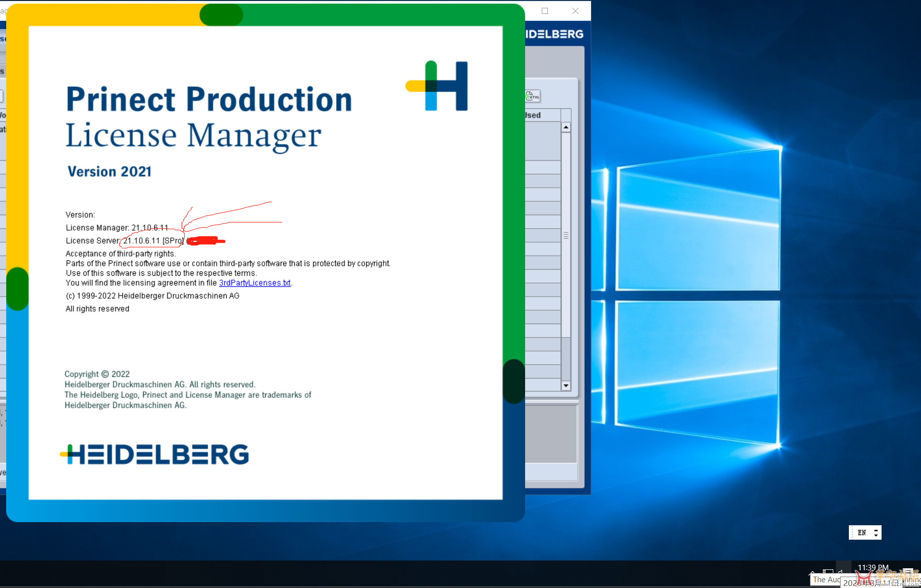Click 'Acceptance of third-party rights.' text
The height and width of the screenshot is (588, 921).
(x=121, y=254)
